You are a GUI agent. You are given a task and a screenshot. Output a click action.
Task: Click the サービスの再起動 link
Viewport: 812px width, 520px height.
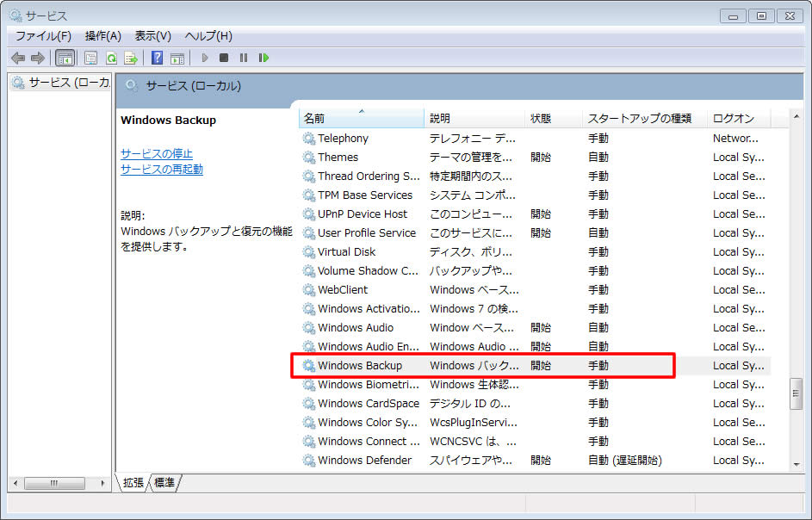162,170
